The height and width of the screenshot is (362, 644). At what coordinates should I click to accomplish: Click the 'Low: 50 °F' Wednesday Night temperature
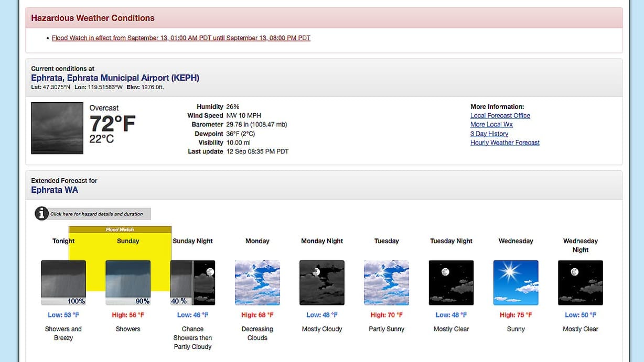tap(581, 315)
